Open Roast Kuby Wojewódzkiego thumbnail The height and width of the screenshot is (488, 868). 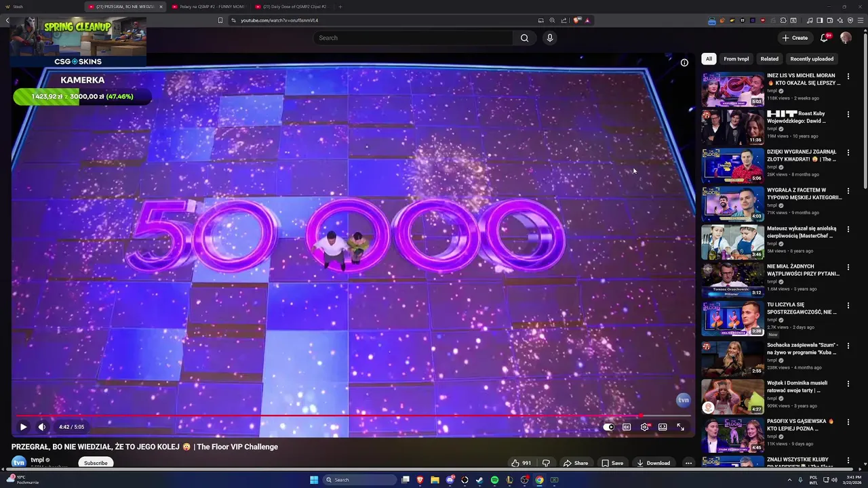732,127
